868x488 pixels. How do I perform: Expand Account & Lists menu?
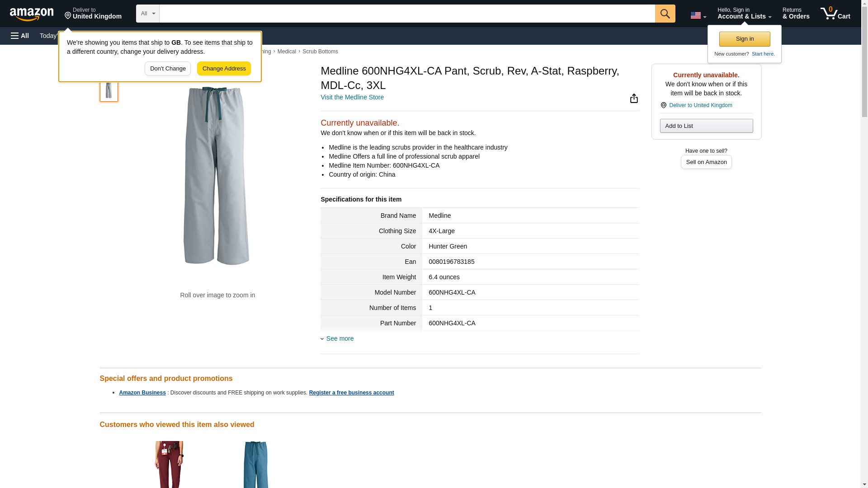pos(744,14)
